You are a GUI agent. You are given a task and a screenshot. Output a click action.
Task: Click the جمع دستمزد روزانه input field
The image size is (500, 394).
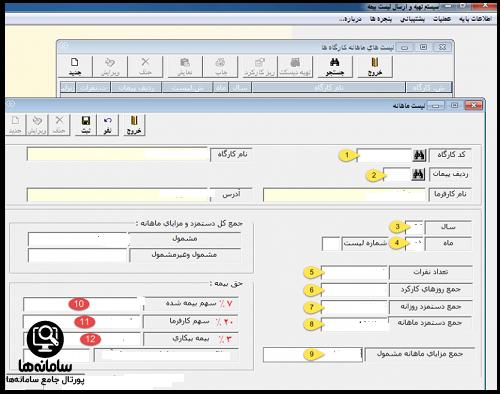[354, 307]
